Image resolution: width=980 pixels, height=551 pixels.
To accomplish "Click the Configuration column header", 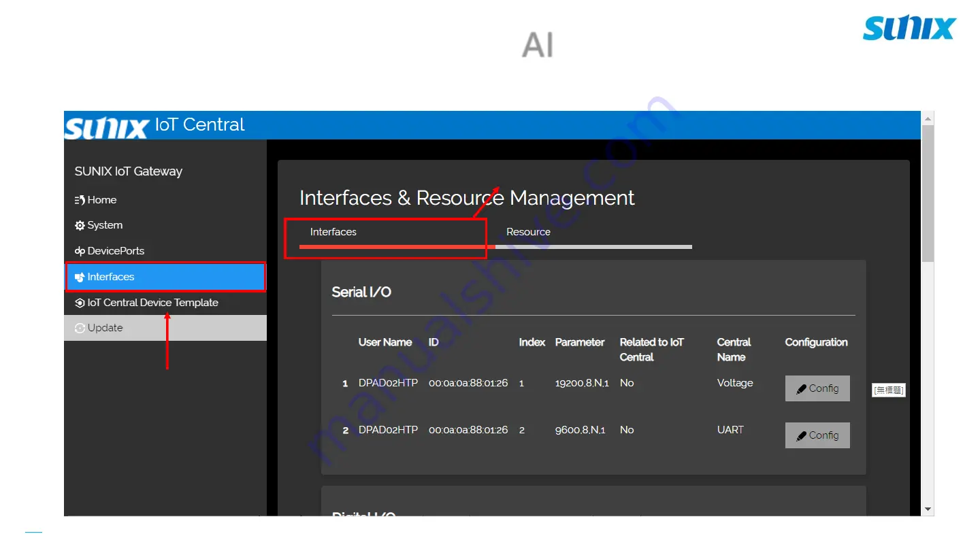I will point(816,342).
